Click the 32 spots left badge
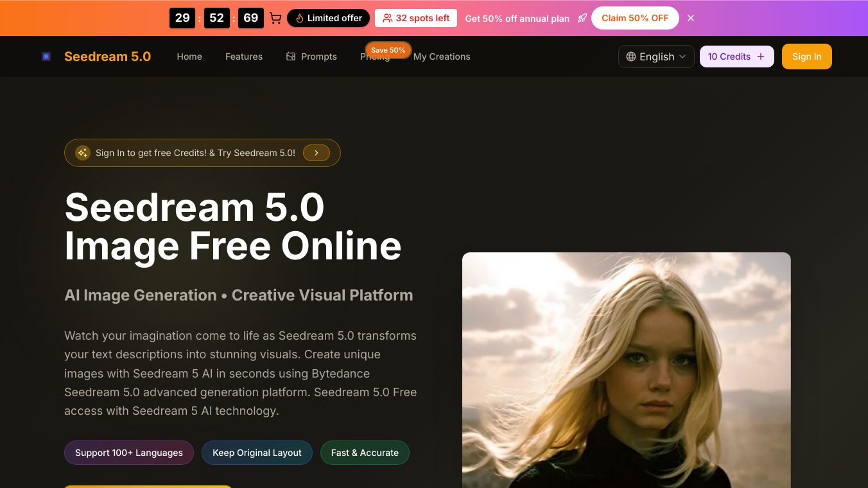This screenshot has width=868, height=488. (416, 18)
